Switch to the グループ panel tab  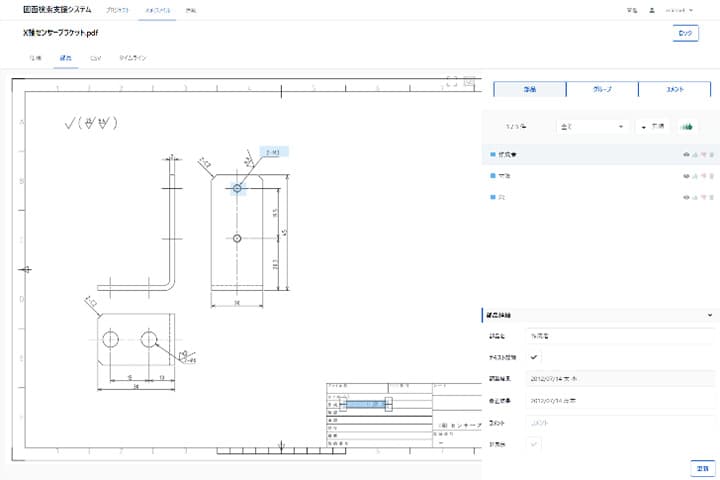pos(602,89)
